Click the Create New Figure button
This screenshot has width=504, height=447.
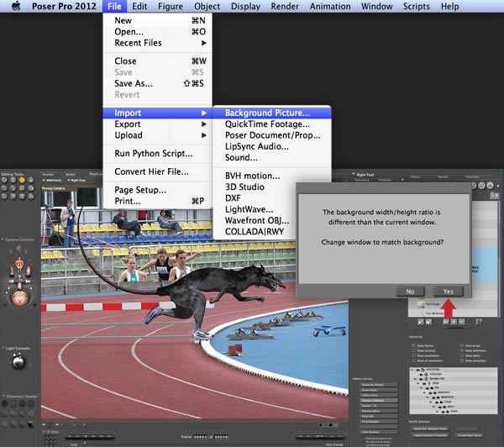click(x=470, y=435)
